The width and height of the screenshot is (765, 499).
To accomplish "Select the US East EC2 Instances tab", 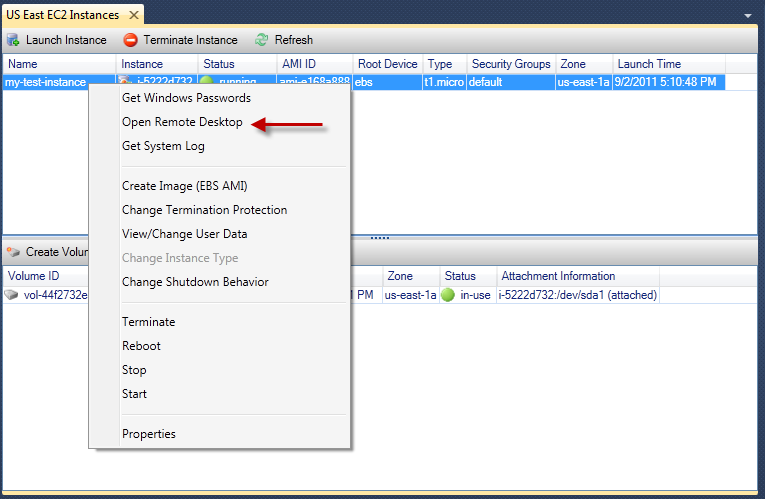I will coord(63,15).
